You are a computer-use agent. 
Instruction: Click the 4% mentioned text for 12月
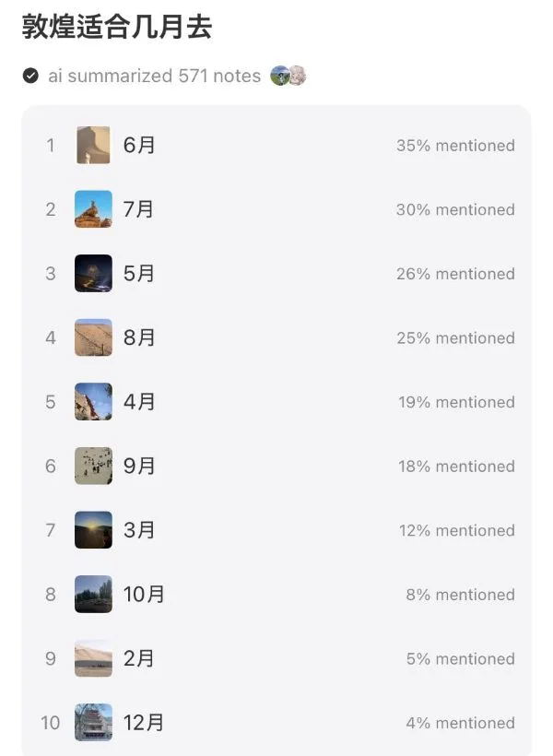[x=460, y=723]
